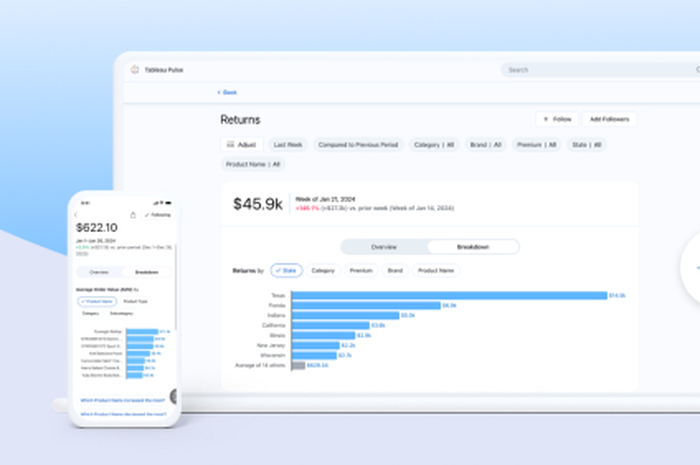Click the California bar in the chart
This screenshot has width=700, height=465.
pos(331,325)
